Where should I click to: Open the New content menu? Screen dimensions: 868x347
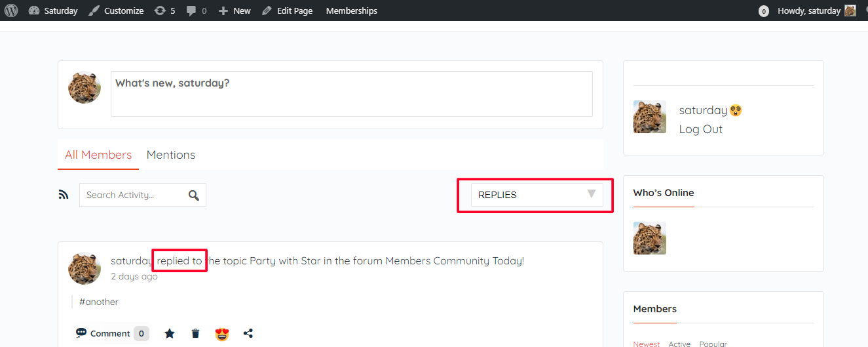pos(235,10)
